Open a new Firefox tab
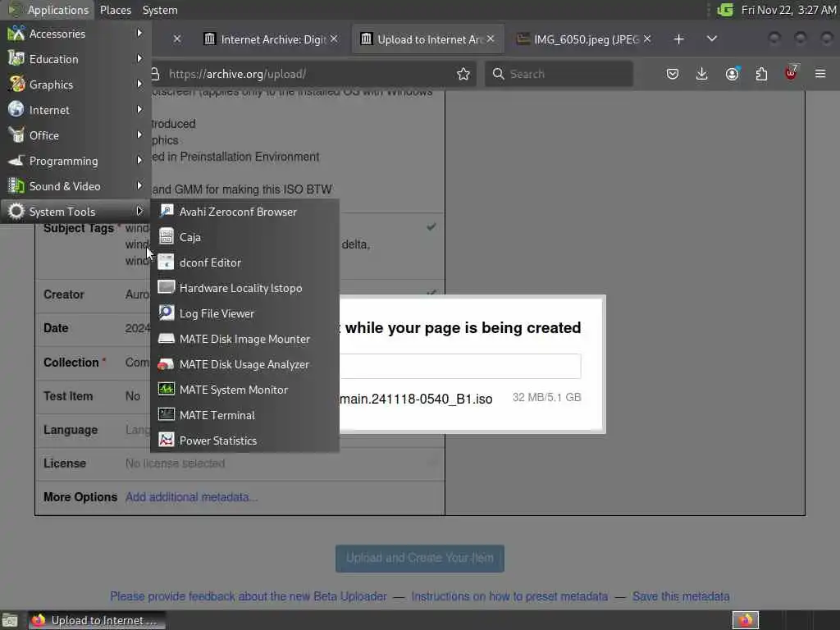The image size is (840, 630). [678, 39]
